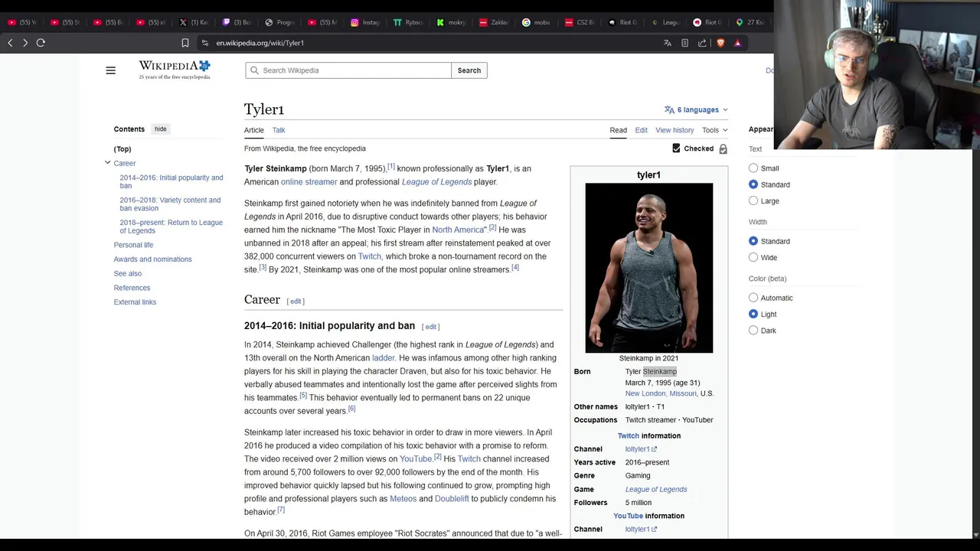Image resolution: width=980 pixels, height=551 pixels.
Task: Reload the page with the refresh icon
Action: tap(41, 43)
